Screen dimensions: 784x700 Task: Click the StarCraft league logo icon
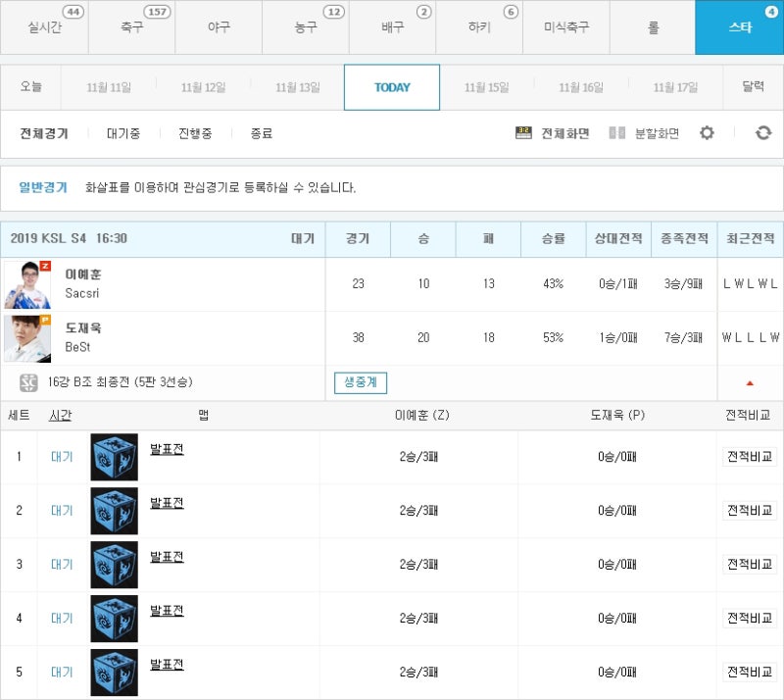tap(28, 382)
